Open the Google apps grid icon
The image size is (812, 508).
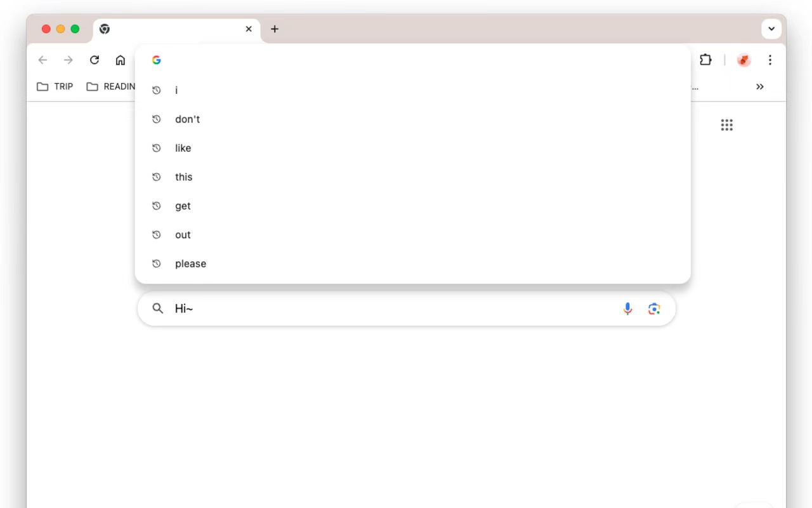click(x=727, y=124)
